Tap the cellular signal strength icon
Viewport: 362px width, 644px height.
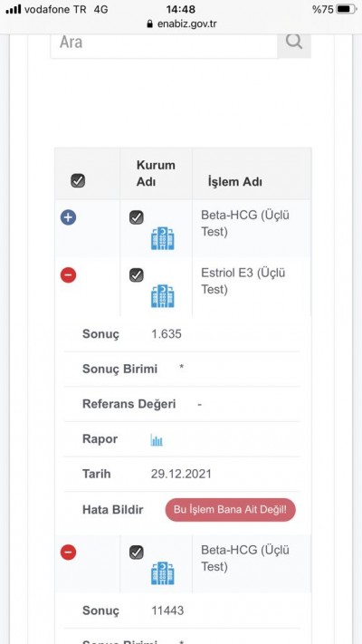coord(14,9)
